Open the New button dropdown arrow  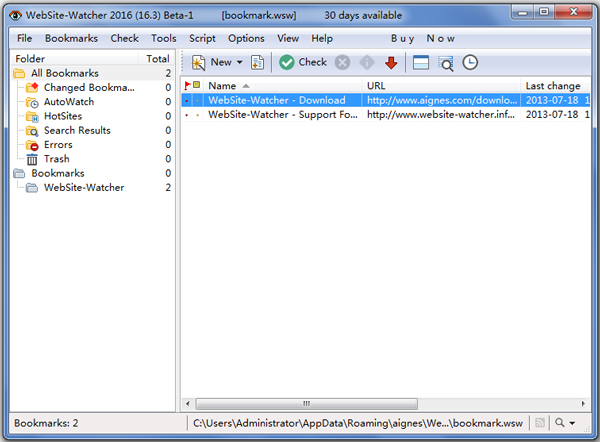tap(240, 62)
